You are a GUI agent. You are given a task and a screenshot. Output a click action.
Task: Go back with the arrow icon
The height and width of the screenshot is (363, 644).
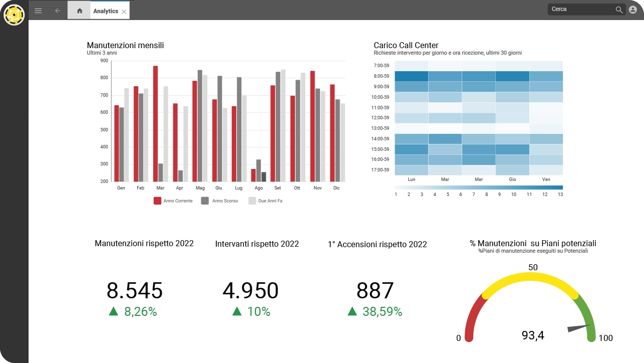tap(58, 11)
